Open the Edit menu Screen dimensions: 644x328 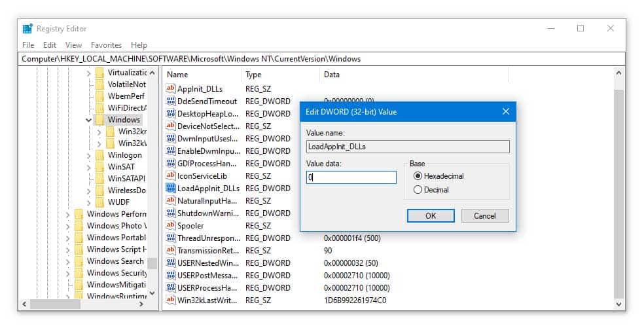(49, 45)
